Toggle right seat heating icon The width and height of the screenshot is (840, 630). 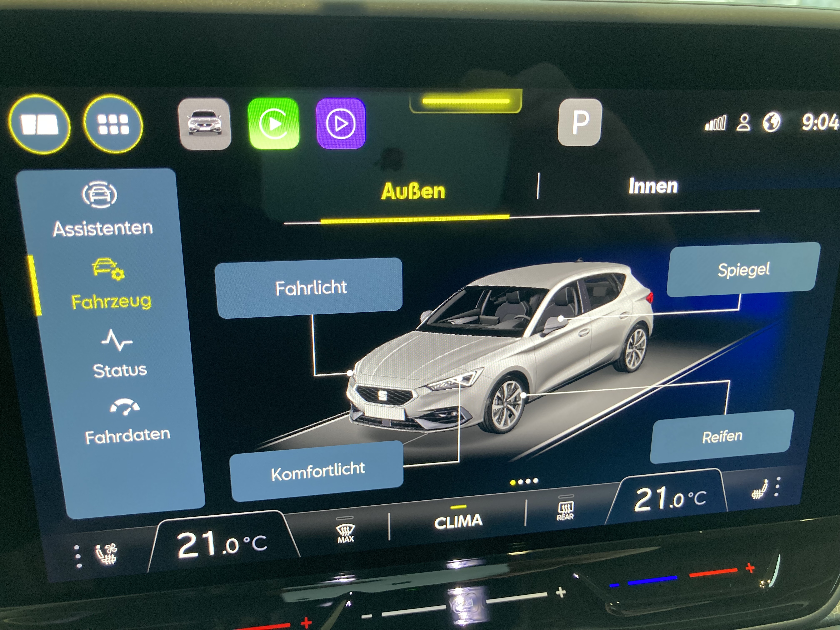(760, 490)
